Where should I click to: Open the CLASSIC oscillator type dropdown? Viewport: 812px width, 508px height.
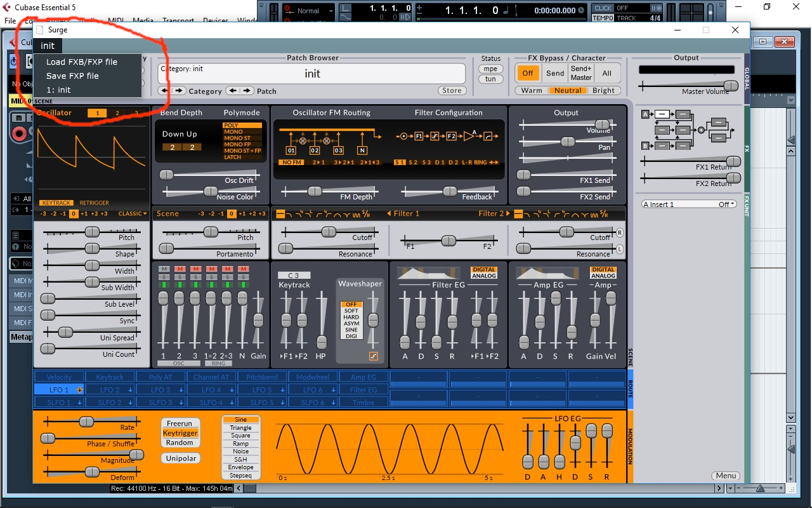pyautogui.click(x=131, y=213)
